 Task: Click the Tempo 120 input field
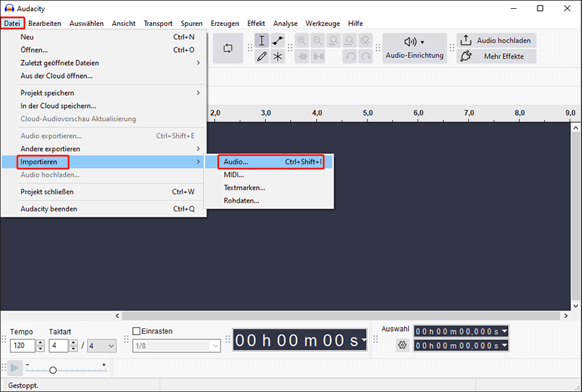(23, 345)
